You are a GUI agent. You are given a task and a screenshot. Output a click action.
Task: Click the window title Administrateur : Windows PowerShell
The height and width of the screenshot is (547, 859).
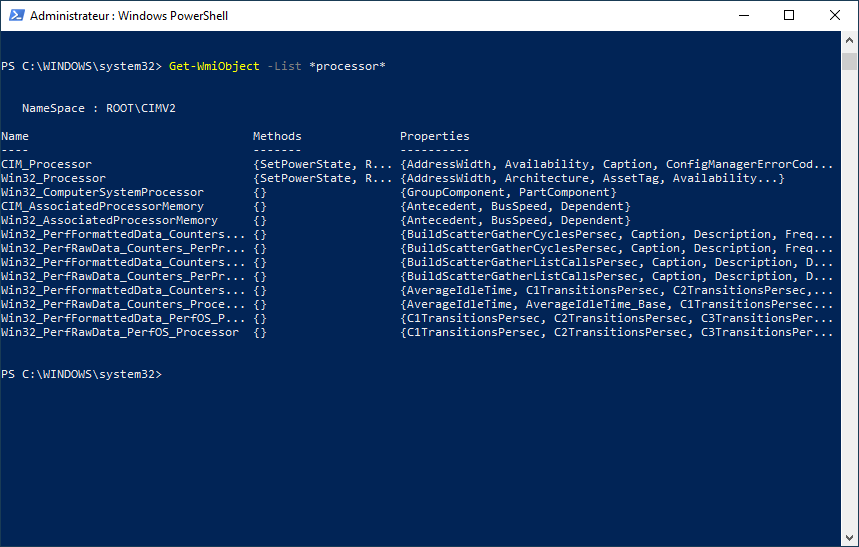[129, 16]
